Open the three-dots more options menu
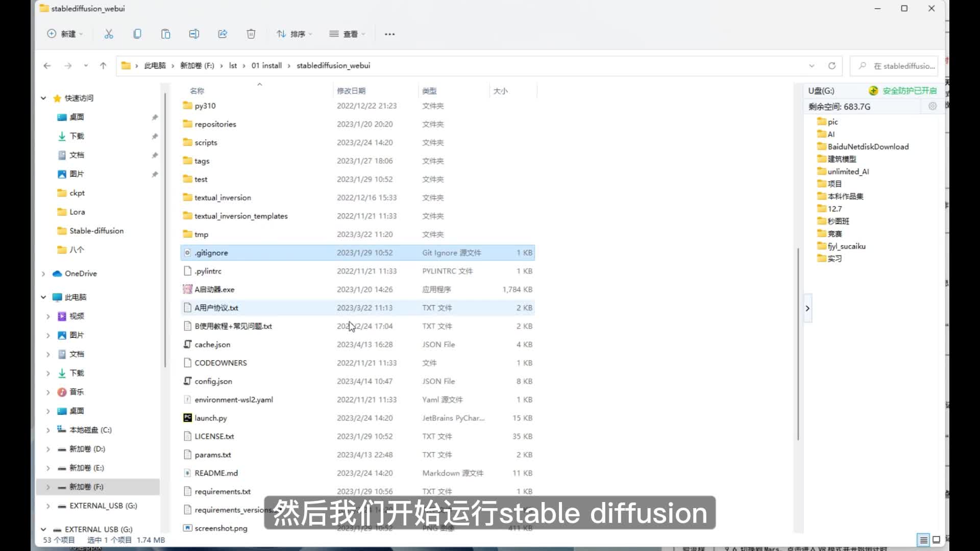The height and width of the screenshot is (551, 980). click(389, 34)
